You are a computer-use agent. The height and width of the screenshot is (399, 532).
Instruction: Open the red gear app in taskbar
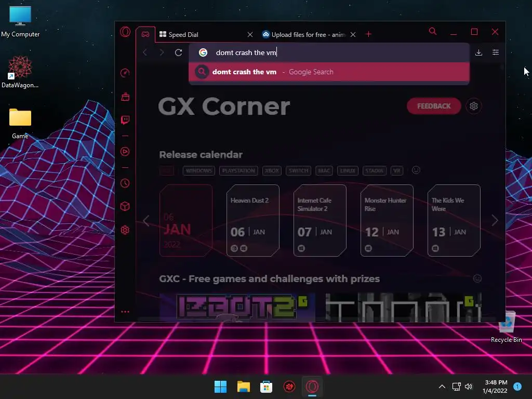[289, 387]
